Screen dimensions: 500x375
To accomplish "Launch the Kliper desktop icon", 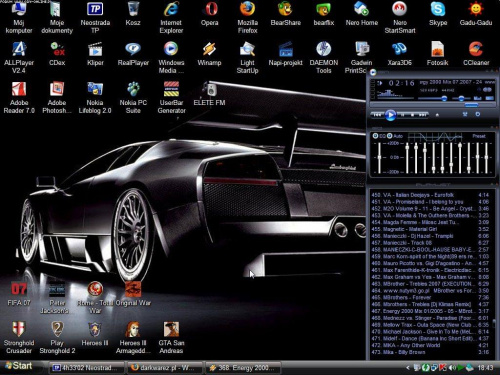I will point(95,54).
